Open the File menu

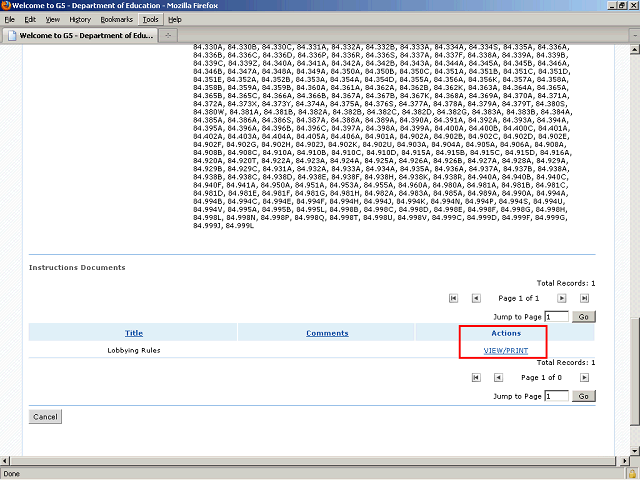(x=10, y=19)
